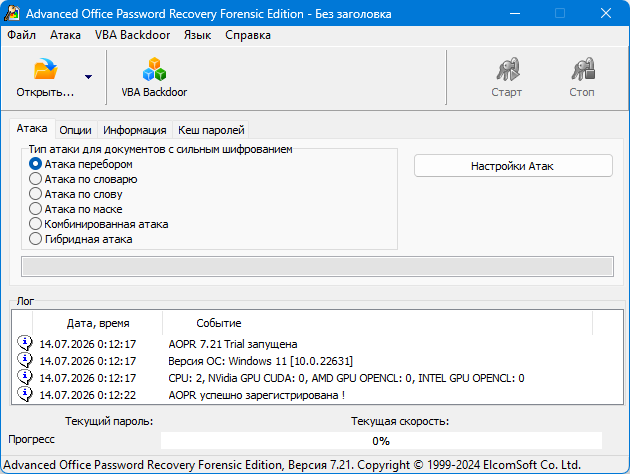
Task: Minimize the application window
Action: [515, 13]
